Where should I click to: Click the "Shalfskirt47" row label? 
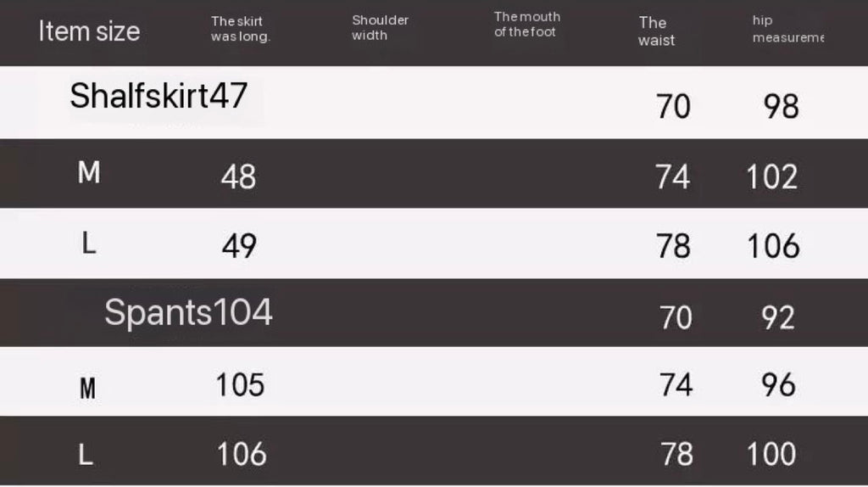[x=159, y=96]
